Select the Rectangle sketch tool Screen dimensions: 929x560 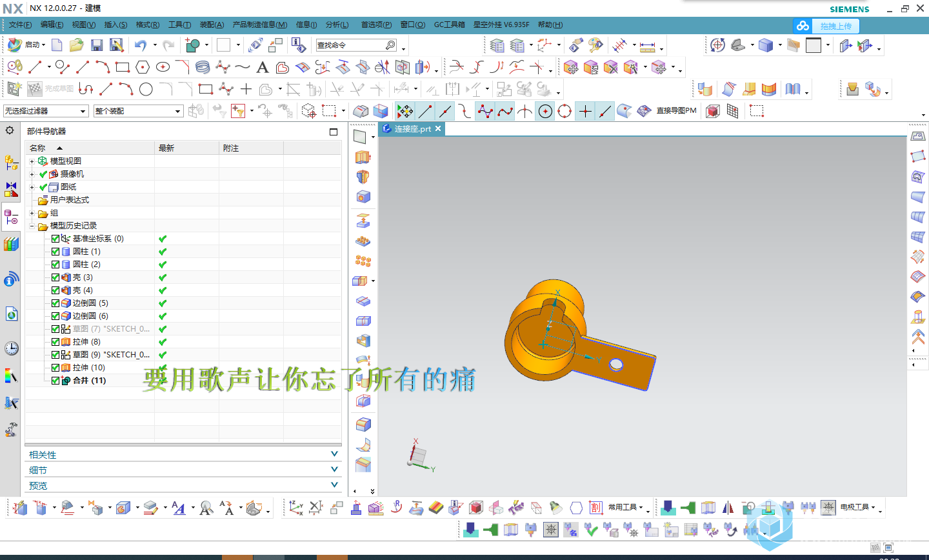(123, 66)
